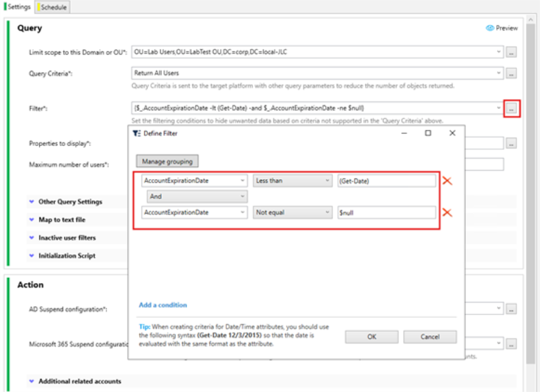This screenshot has width=540, height=392.
Task: Click the Tip text in Define Filter
Action: 234,335
